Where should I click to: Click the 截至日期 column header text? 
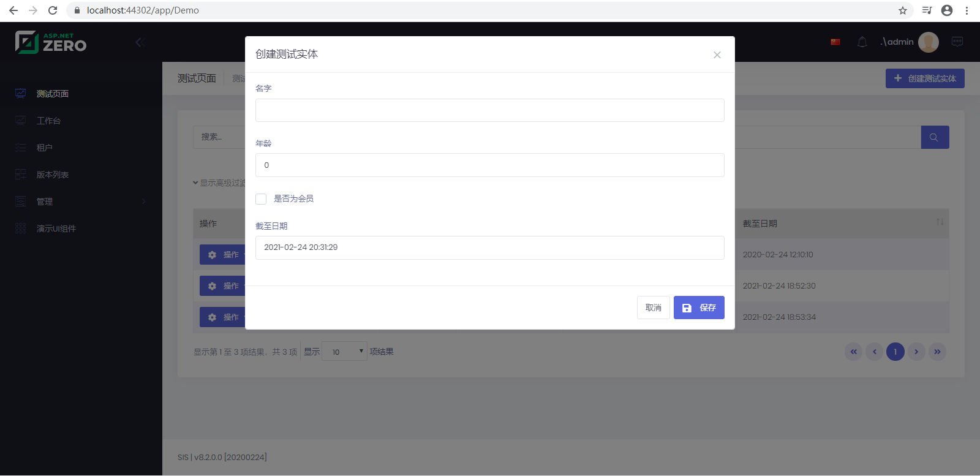point(759,224)
